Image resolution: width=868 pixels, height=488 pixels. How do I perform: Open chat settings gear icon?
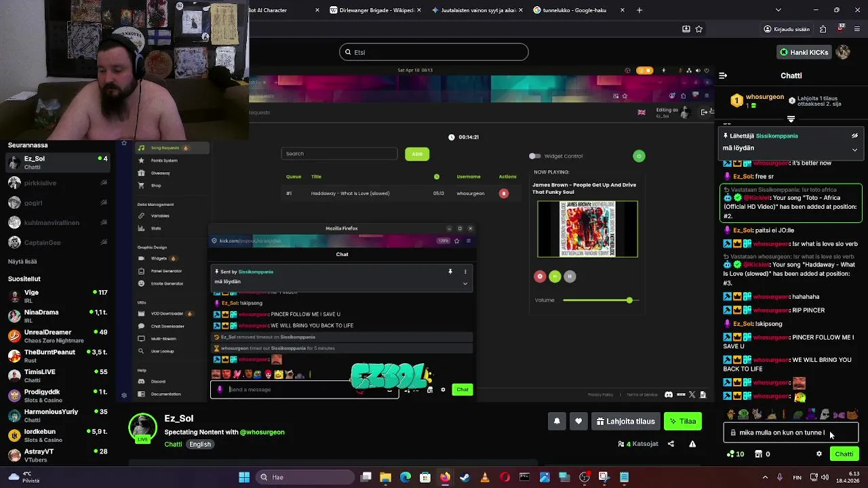[x=819, y=454]
